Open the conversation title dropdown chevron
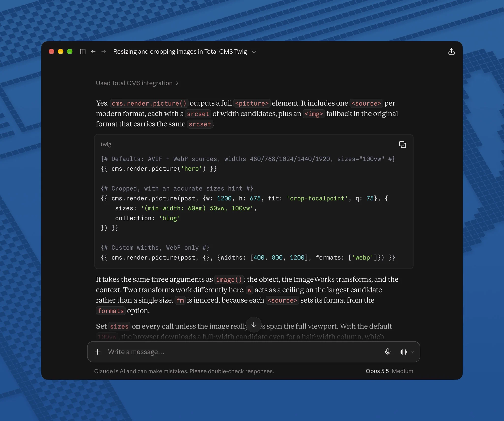Screen dimensions: 504x421 [254, 52]
